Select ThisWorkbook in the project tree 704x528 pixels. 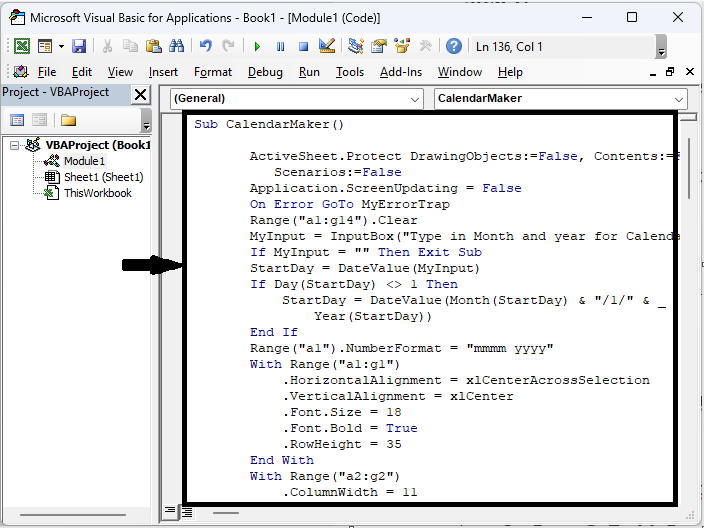coord(97,193)
